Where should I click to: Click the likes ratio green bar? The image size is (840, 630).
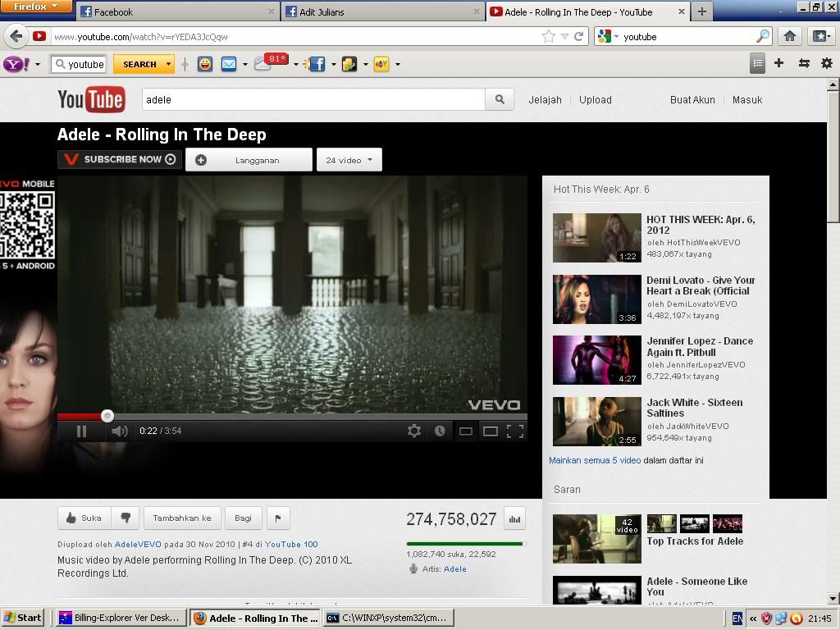tap(465, 544)
